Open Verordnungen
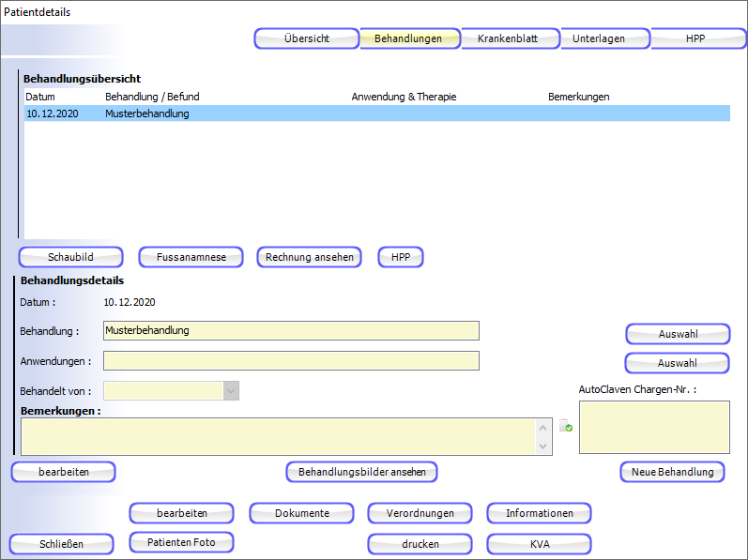748x560 pixels. [x=420, y=513]
